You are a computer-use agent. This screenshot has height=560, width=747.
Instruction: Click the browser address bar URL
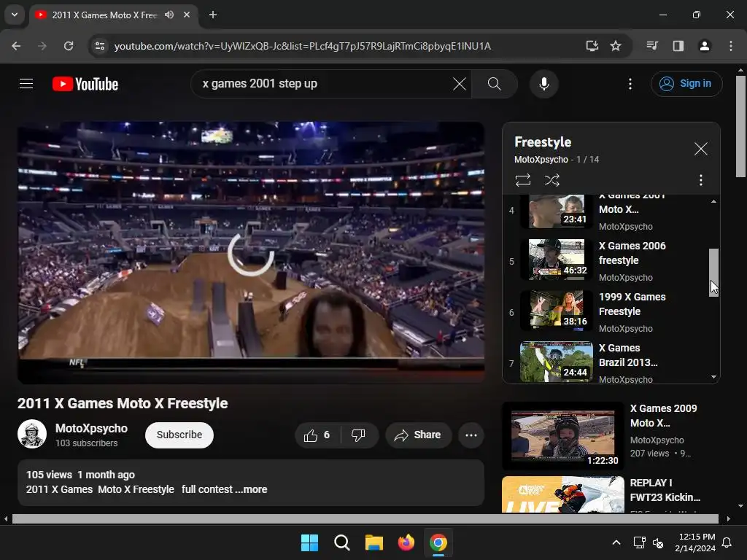(303, 46)
